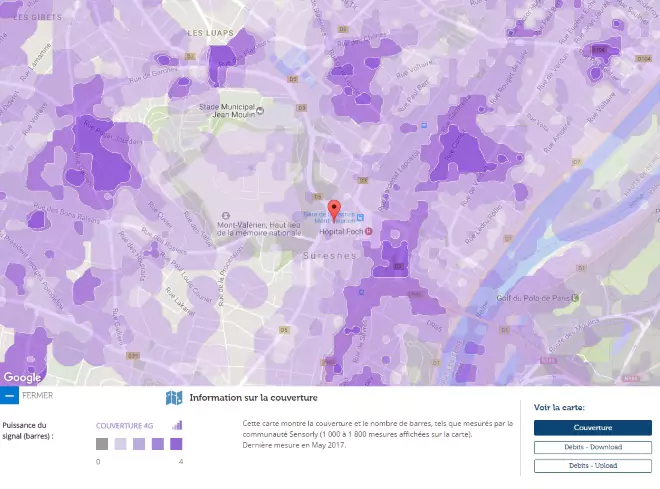Collapse the legend panel with the minus button
660x489 pixels.
click(x=9, y=396)
